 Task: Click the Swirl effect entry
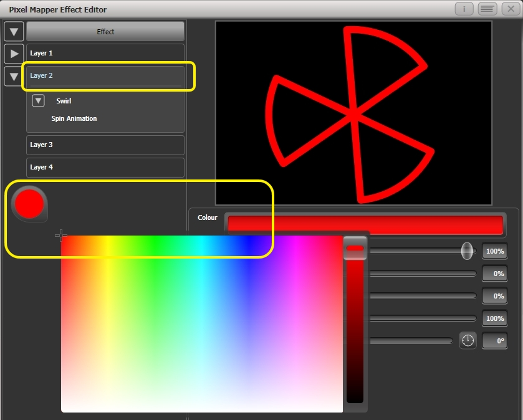(x=64, y=100)
